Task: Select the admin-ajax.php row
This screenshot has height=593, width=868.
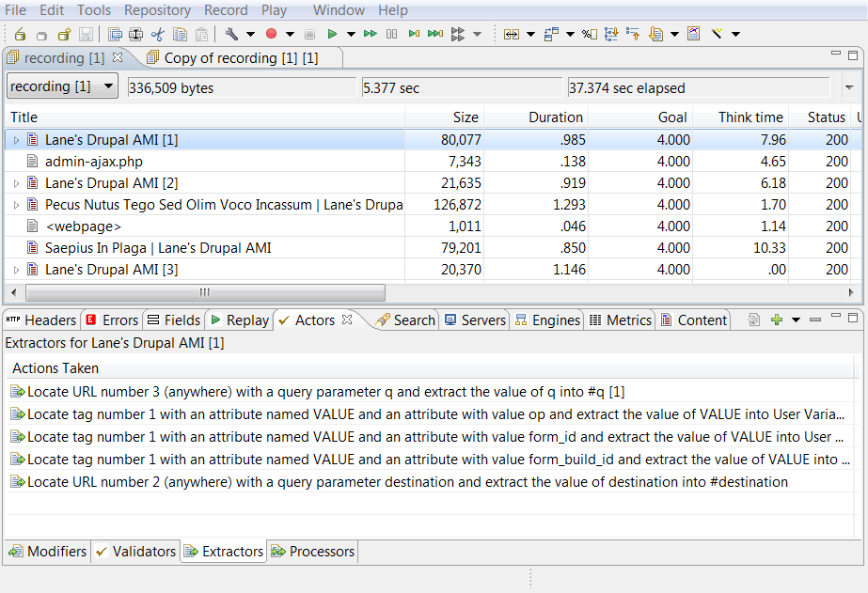Action: 432,162
